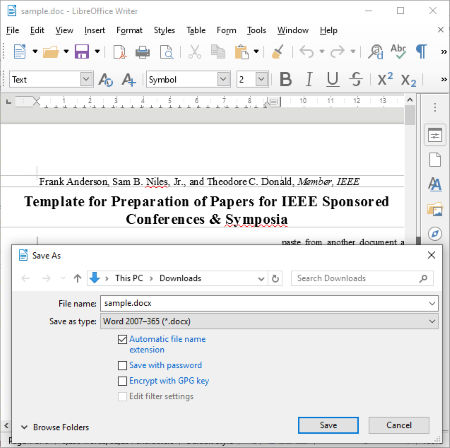The height and width of the screenshot is (448, 450).
Task: Toggle Print Preview icon
Action: click(x=166, y=52)
